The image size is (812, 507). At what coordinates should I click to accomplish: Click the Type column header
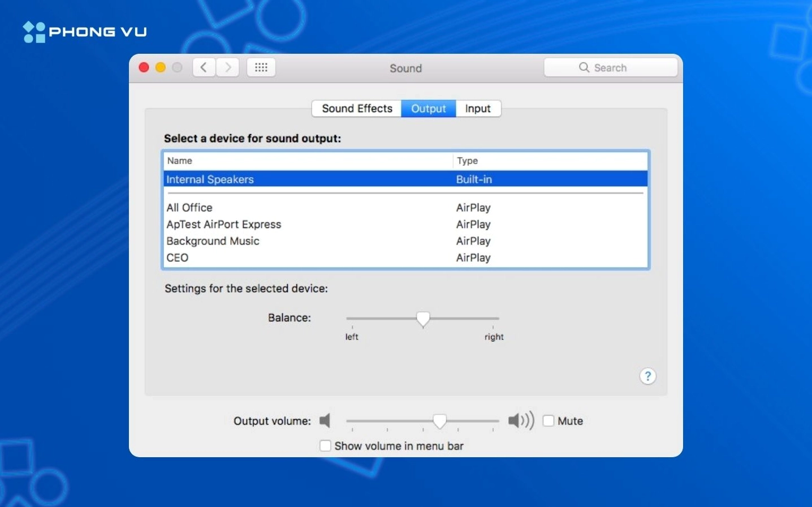(550, 161)
